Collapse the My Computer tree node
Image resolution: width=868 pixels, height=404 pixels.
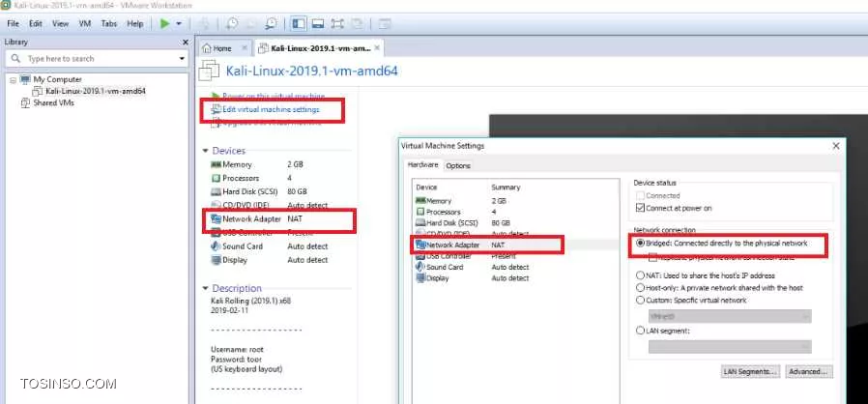tap(13, 79)
